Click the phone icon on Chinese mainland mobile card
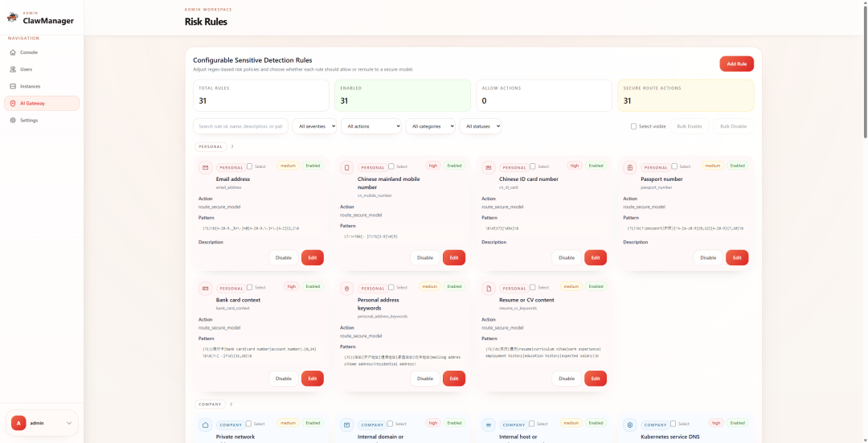This screenshot has width=868, height=443. [x=347, y=167]
